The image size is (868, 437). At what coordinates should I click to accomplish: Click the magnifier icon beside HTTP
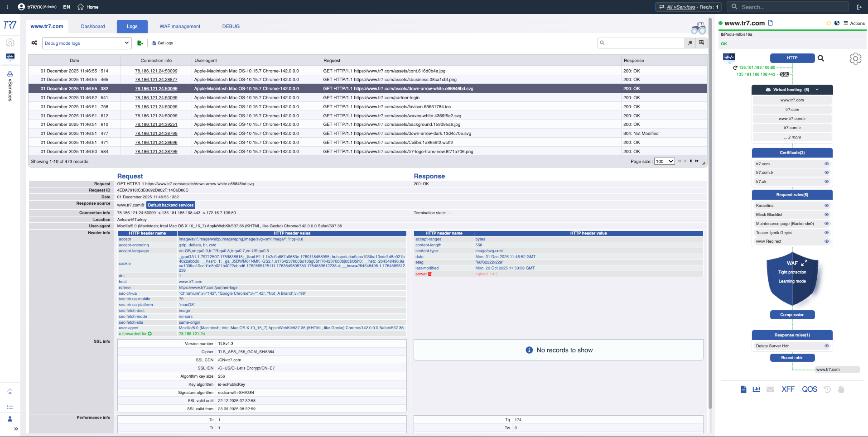[x=820, y=58]
